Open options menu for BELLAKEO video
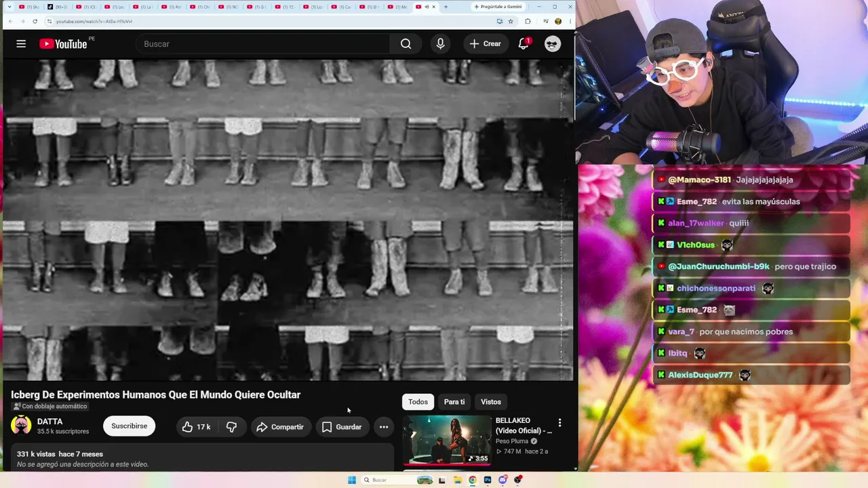 559,422
